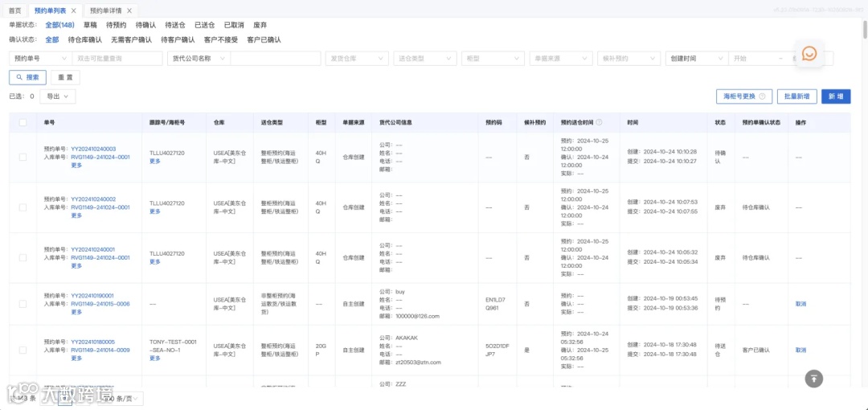This screenshot has height=410, width=868.
Task: Filter by 待预约 document status
Action: coord(116,25)
